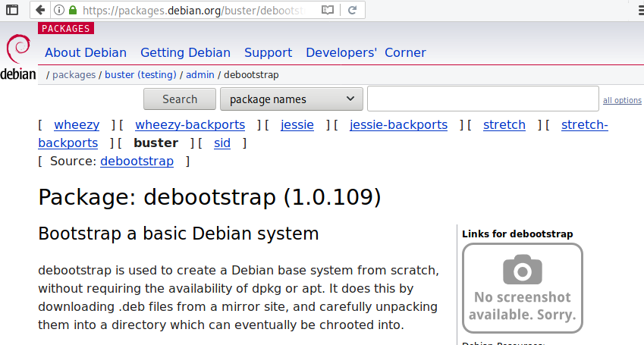The image size is (644, 345).
Task: Switch to the sid distribution link
Action: [222, 143]
